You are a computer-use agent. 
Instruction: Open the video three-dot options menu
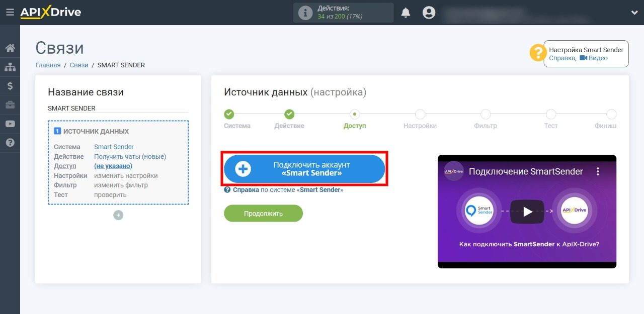point(598,171)
